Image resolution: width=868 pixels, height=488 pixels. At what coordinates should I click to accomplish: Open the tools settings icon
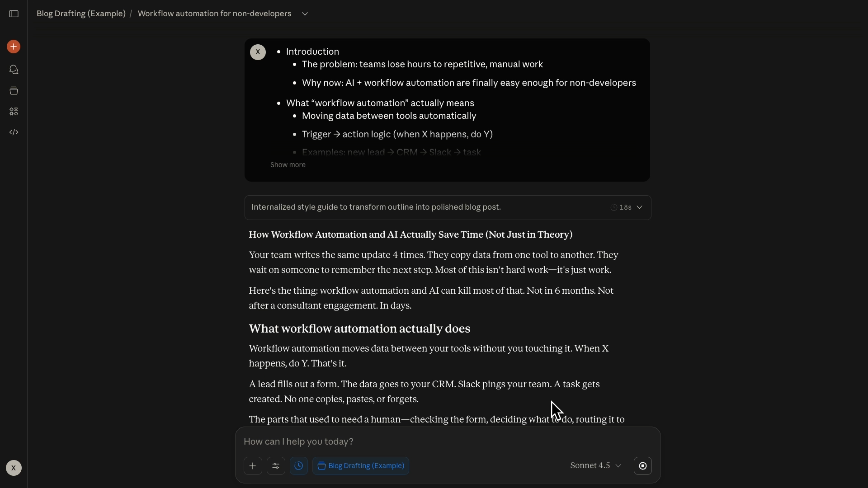tap(276, 466)
